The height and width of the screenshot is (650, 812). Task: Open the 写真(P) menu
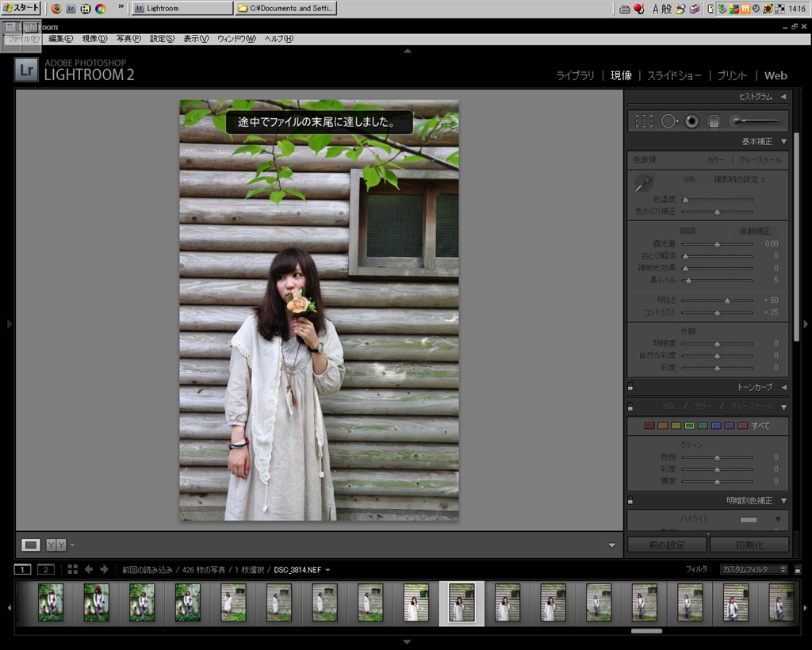click(x=128, y=39)
